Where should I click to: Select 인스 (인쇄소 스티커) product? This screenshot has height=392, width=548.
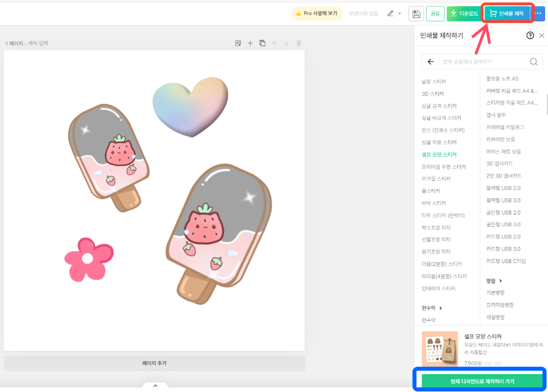click(x=443, y=130)
